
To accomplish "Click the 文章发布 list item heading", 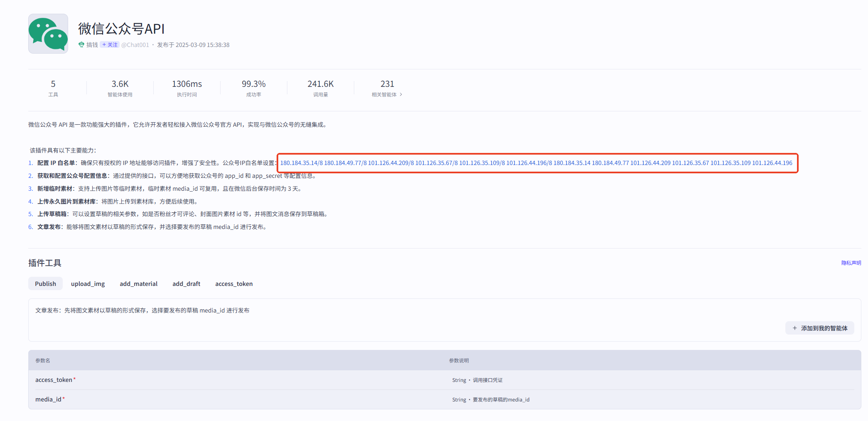I will click(x=49, y=227).
